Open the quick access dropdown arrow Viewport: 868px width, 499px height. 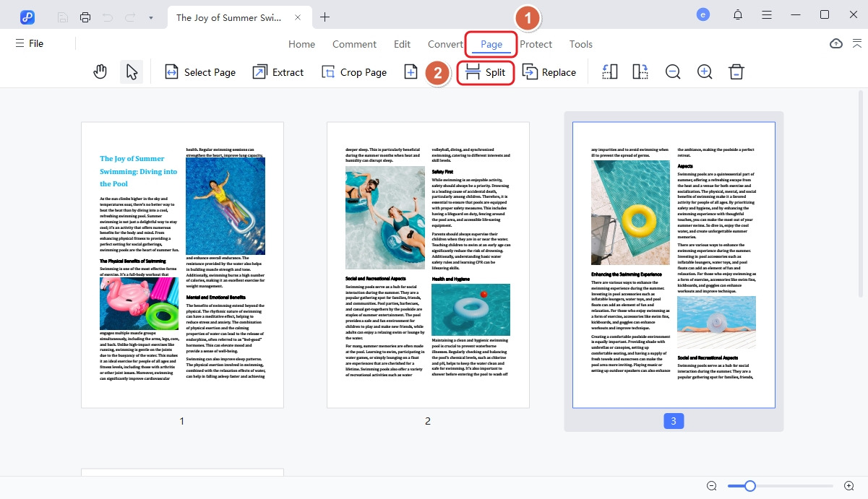coord(150,17)
